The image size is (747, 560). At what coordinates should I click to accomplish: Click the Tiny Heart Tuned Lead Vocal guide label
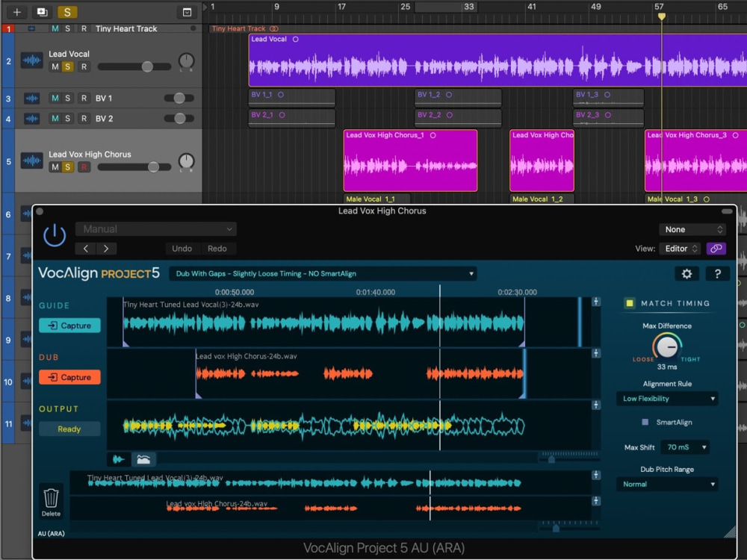pyautogui.click(x=191, y=305)
